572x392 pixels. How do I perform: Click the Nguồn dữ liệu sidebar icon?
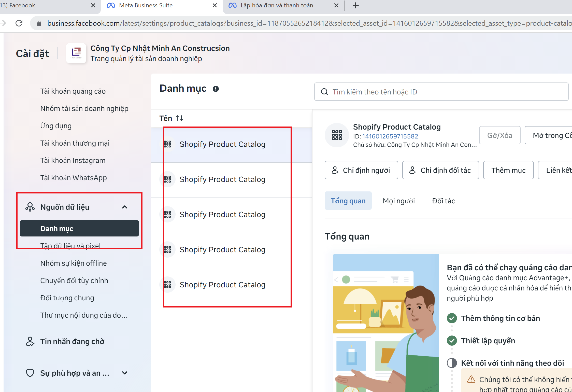pos(30,207)
